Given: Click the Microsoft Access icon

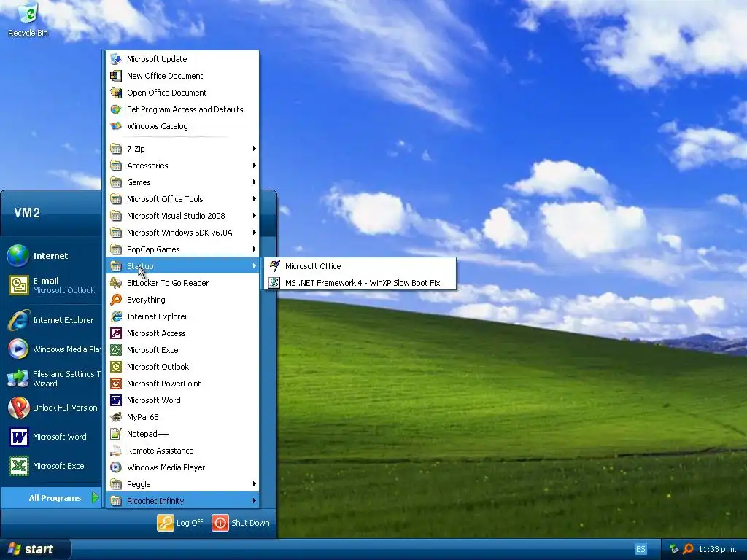Looking at the screenshot, I should pos(116,332).
